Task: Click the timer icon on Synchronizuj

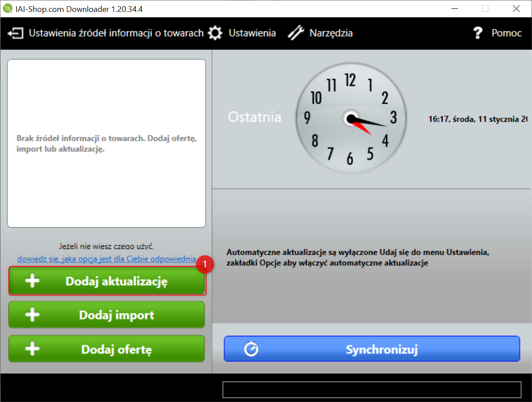Action: [252, 349]
